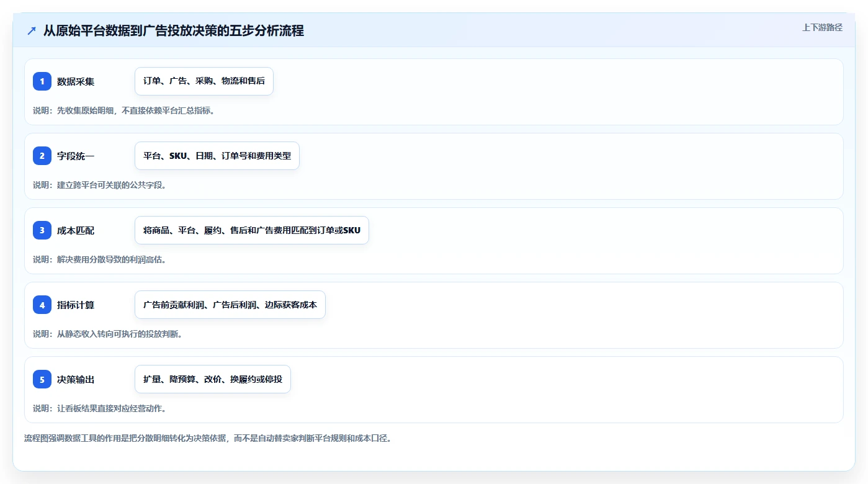Select the 指标计算 step label
Viewport: 868px width, 484px height.
coord(76,305)
